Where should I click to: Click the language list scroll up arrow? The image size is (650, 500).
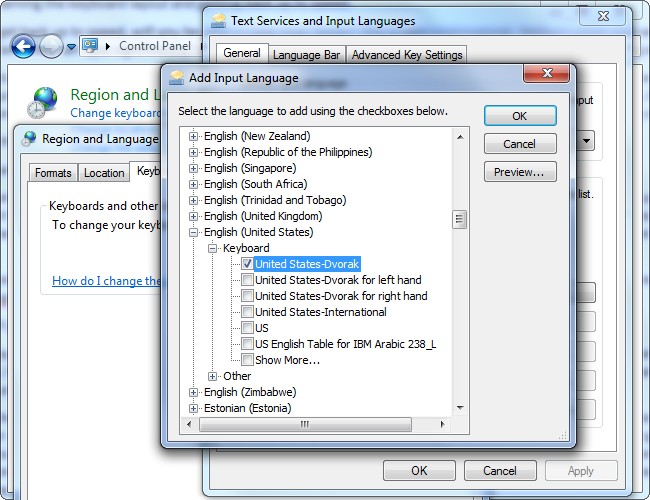(x=459, y=136)
